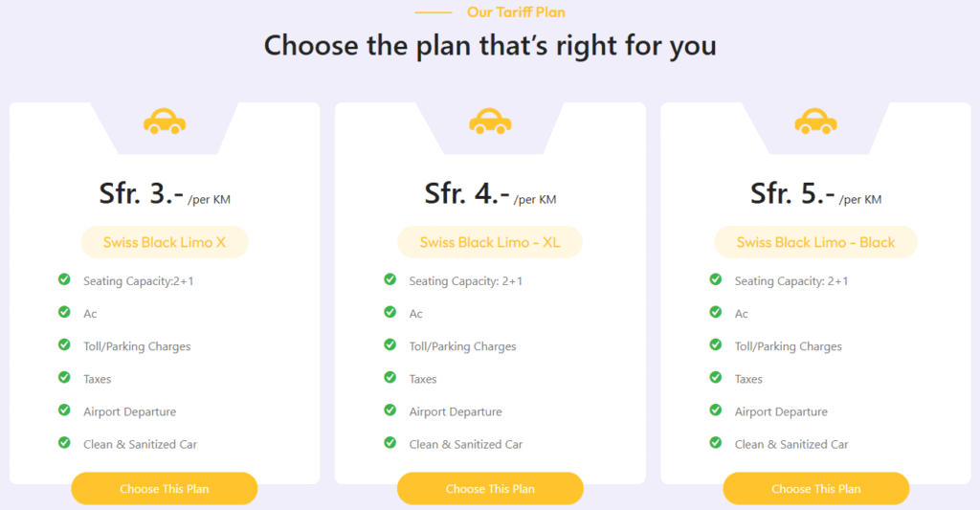Click the Sfr. 4.- price text
980x510 pixels.
click(x=467, y=194)
